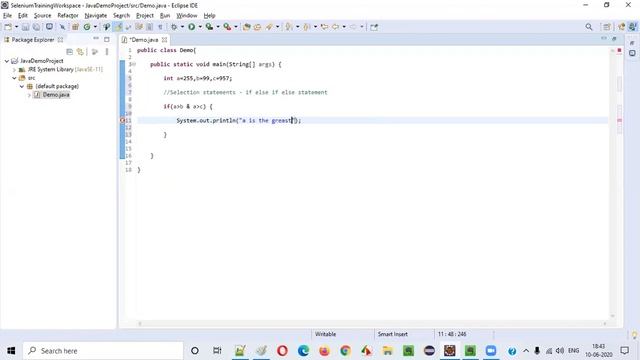Click the red error overview ruler marker

619,50
